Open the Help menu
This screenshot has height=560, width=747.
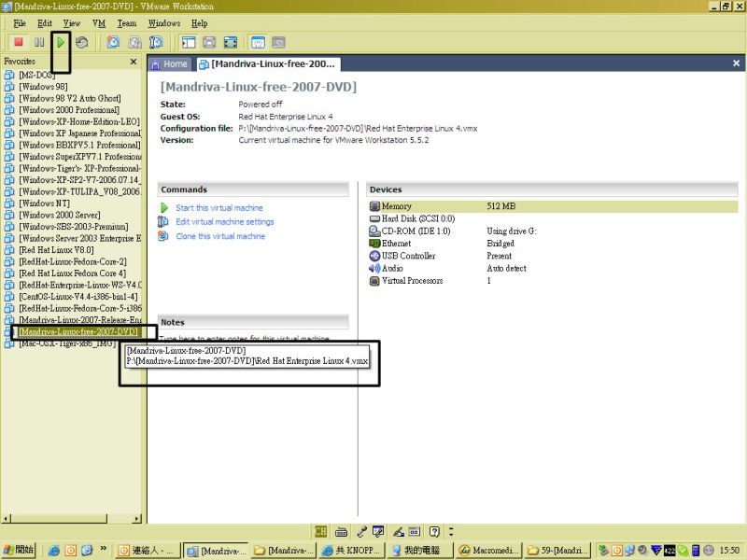(199, 22)
